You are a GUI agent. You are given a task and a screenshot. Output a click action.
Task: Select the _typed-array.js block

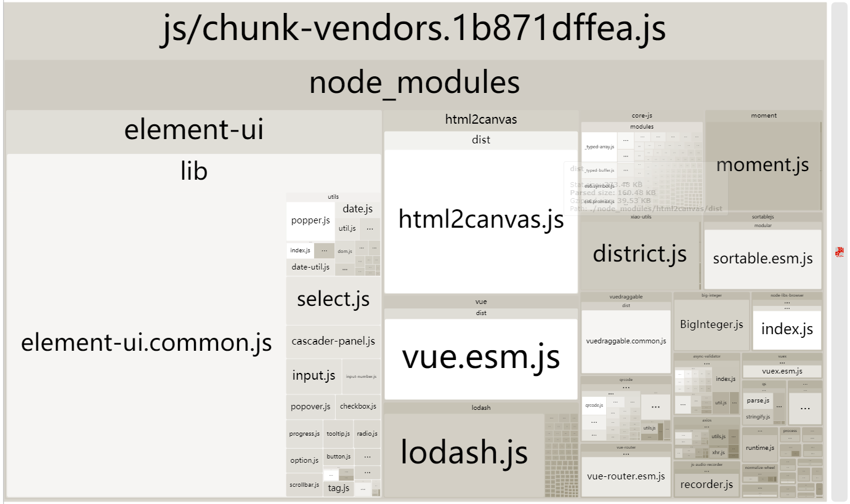coord(599,147)
